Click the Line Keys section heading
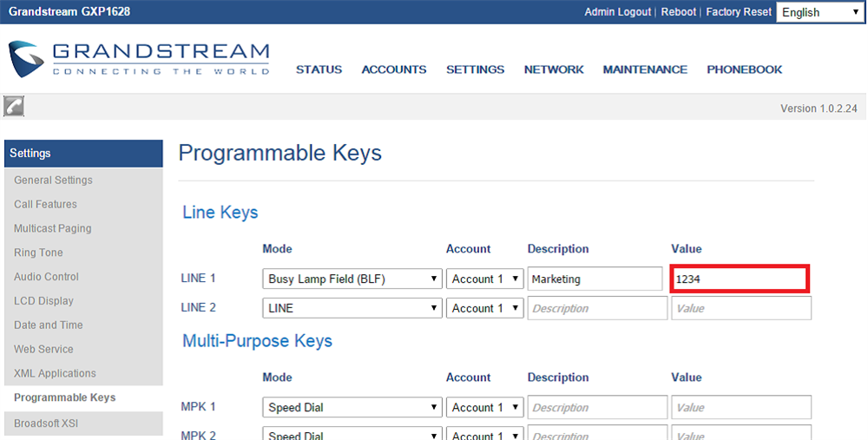 click(220, 213)
